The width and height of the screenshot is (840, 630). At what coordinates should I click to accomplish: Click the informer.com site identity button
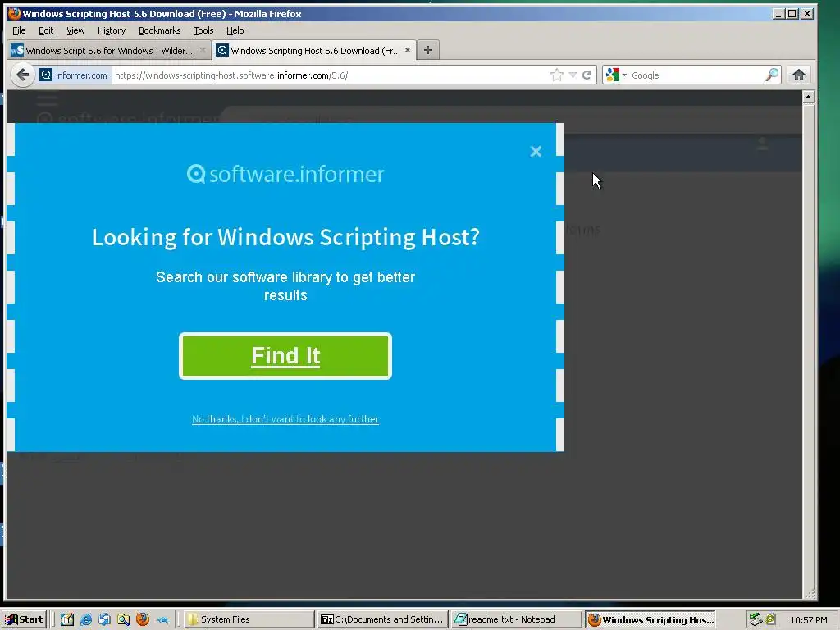[74, 75]
